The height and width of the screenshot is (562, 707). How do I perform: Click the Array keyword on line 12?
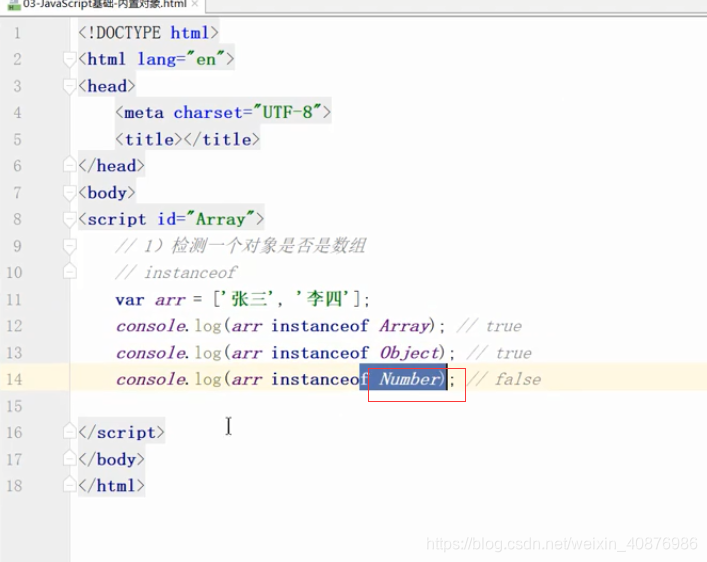tap(404, 326)
